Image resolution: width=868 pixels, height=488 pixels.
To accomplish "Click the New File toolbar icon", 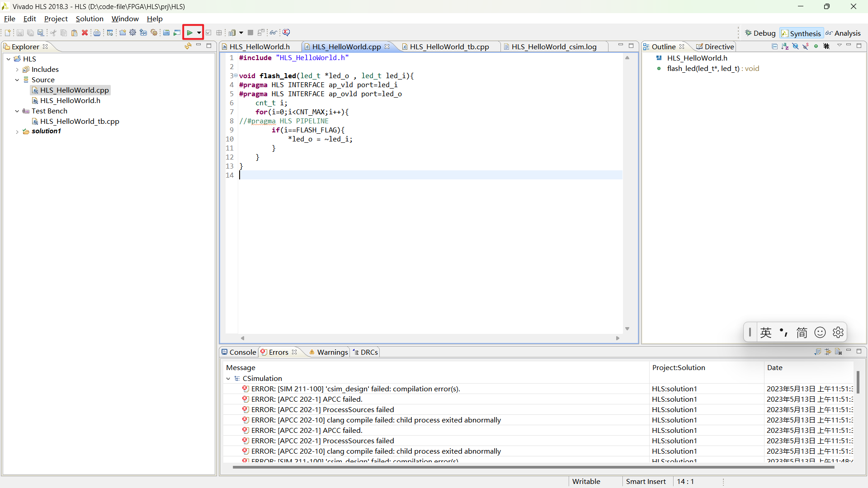I will (8, 33).
